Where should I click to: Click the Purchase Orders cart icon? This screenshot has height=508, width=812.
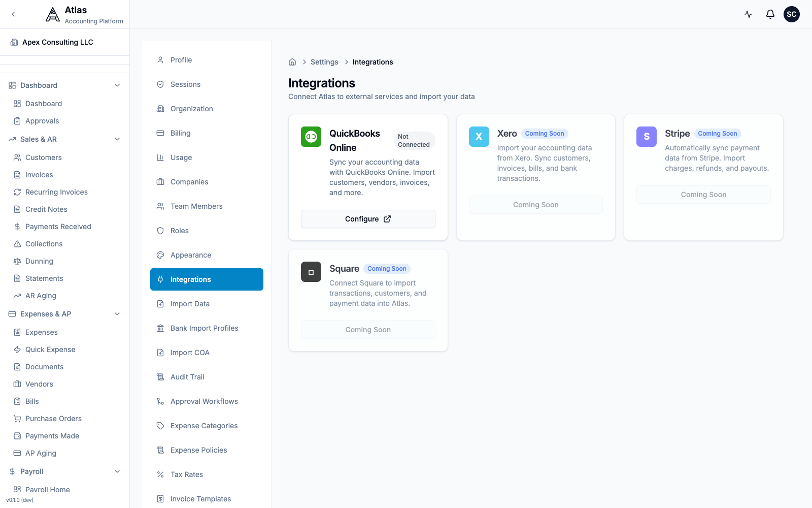tap(17, 419)
